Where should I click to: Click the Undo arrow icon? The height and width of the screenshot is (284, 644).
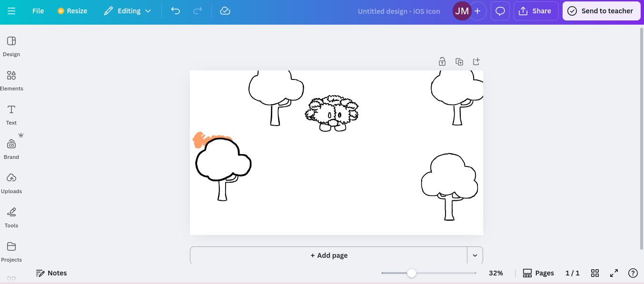tap(176, 11)
